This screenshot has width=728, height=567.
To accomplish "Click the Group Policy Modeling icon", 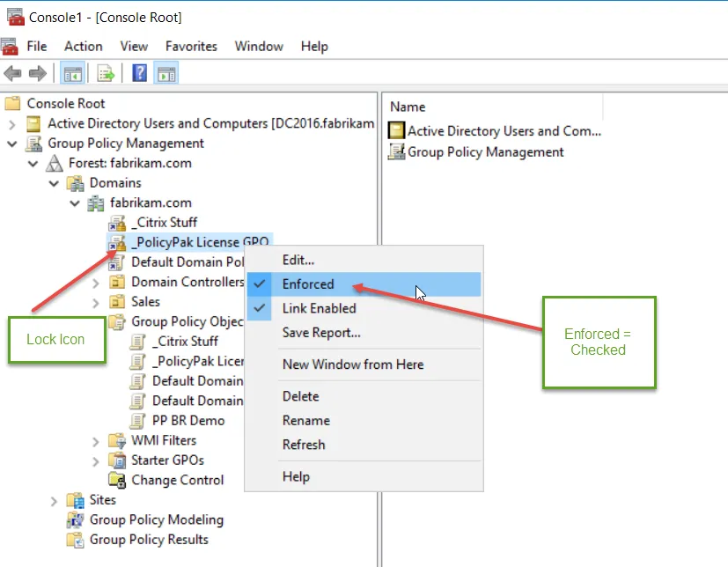I will coord(76,520).
